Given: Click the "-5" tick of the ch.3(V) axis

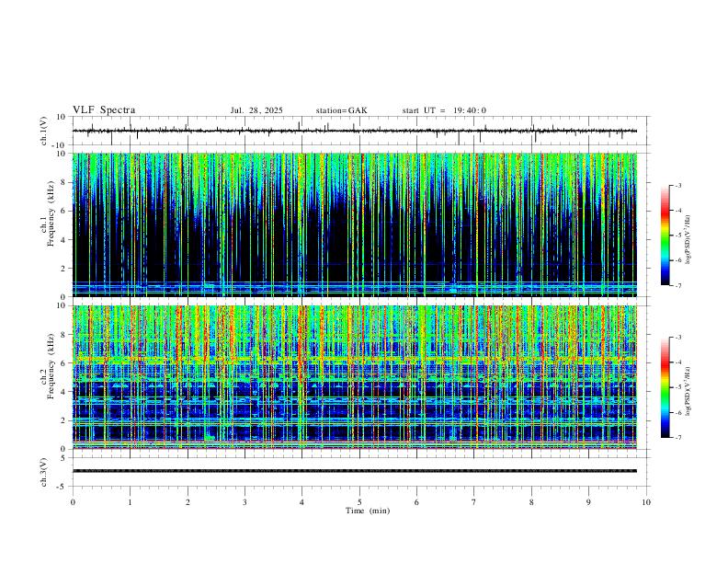Looking at the screenshot, I should pos(63,487).
